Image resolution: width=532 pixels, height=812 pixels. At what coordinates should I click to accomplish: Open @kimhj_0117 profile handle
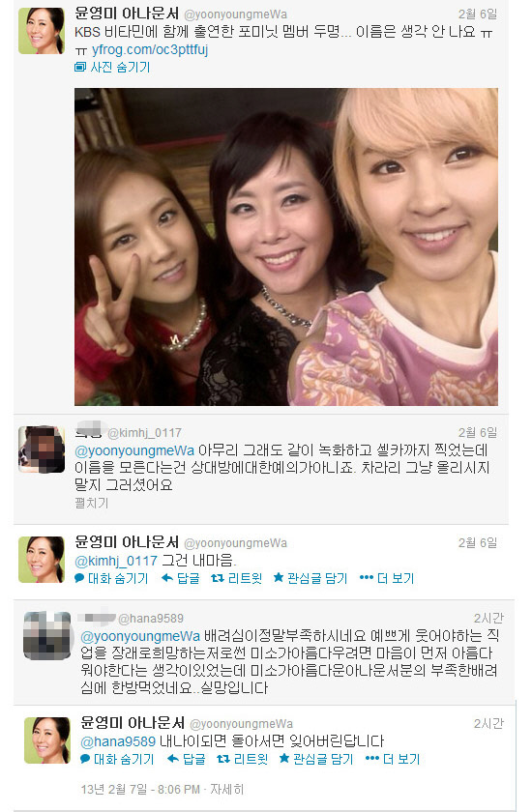coord(144,432)
